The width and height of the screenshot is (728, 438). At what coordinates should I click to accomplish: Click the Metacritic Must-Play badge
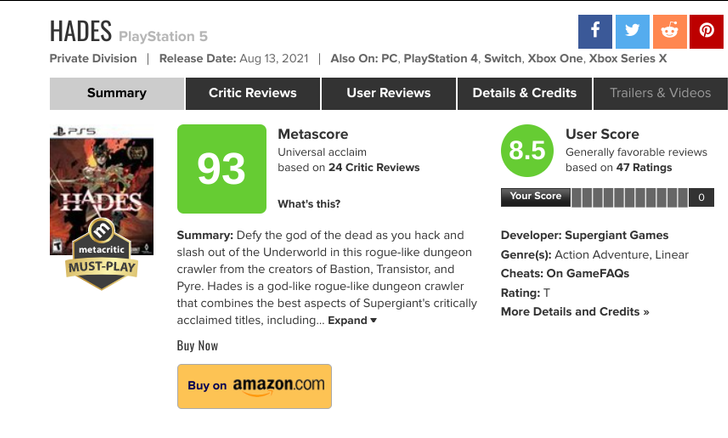click(x=101, y=254)
